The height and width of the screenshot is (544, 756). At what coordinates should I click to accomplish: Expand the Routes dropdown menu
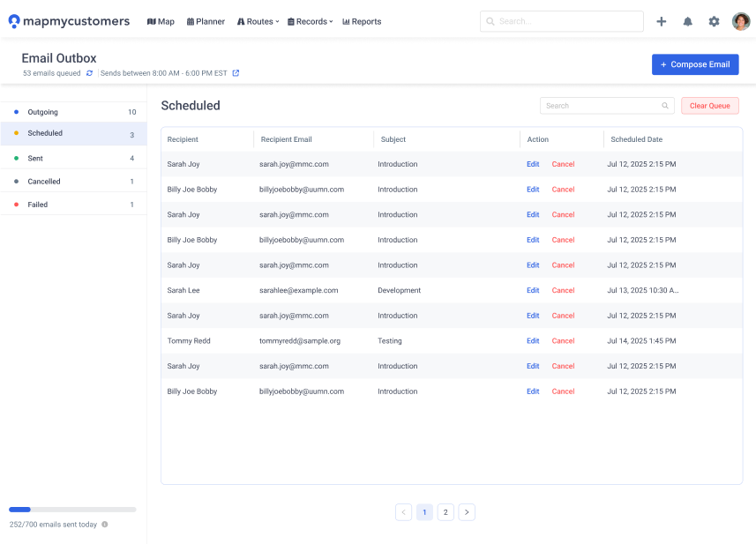click(x=258, y=22)
